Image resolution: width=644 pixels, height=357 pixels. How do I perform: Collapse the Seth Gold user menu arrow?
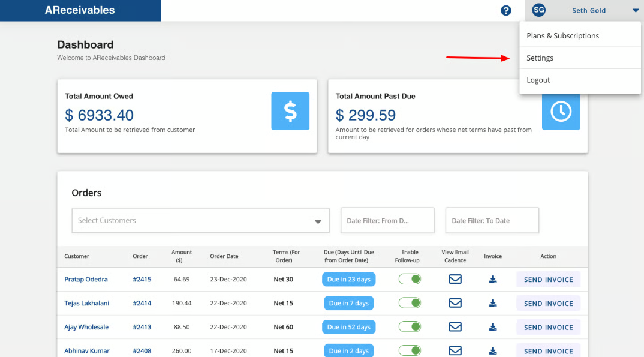tap(635, 10)
